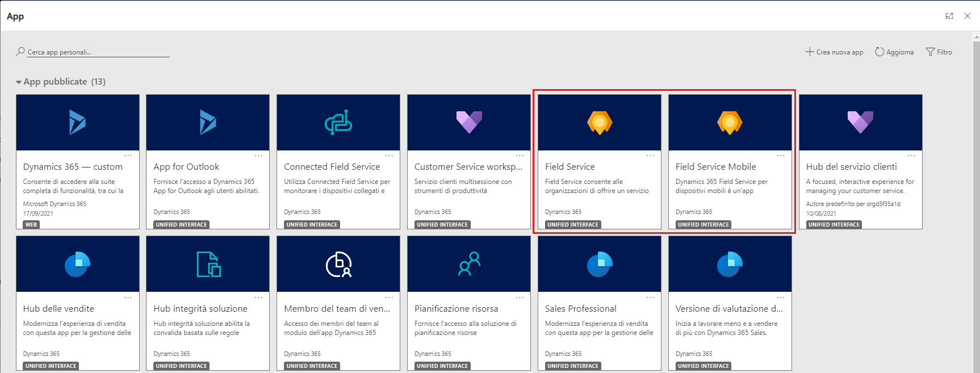Click the Membro del team di vendita icon
The height and width of the screenshot is (373, 980).
click(338, 264)
